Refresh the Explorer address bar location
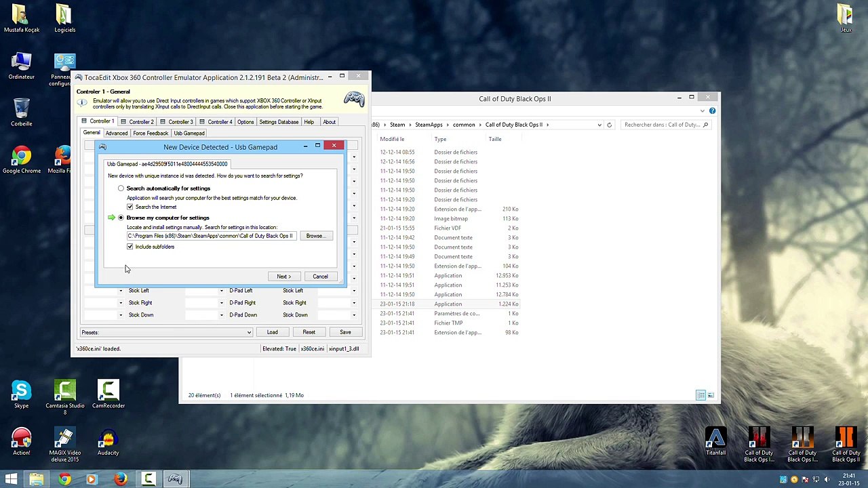The width and height of the screenshot is (868, 488). pos(609,125)
